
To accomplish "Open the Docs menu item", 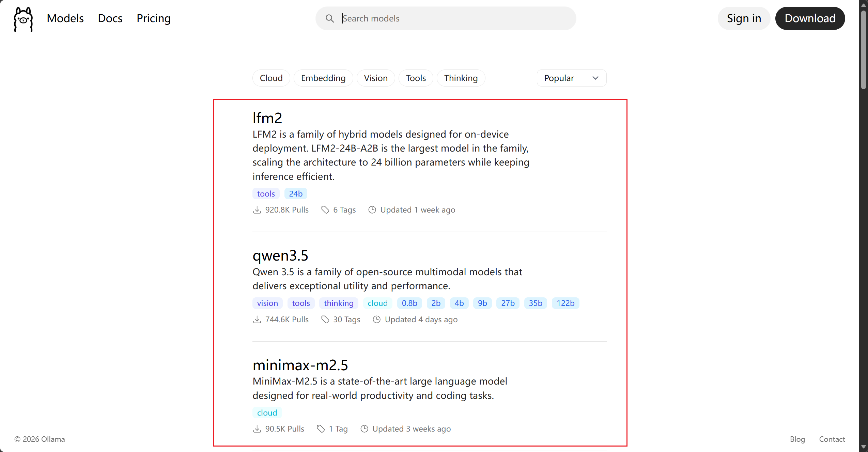I will 110,18.
